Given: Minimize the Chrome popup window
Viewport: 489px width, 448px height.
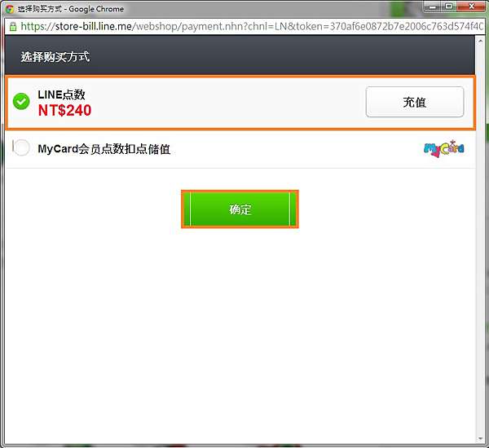Looking at the screenshot, I should pyautogui.click(x=434, y=7).
